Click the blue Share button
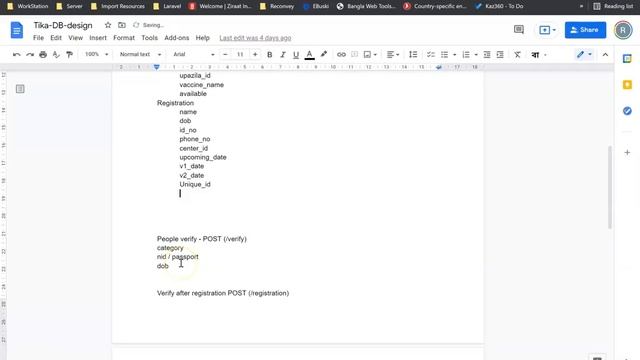This screenshot has width=640, height=360. 585,30
